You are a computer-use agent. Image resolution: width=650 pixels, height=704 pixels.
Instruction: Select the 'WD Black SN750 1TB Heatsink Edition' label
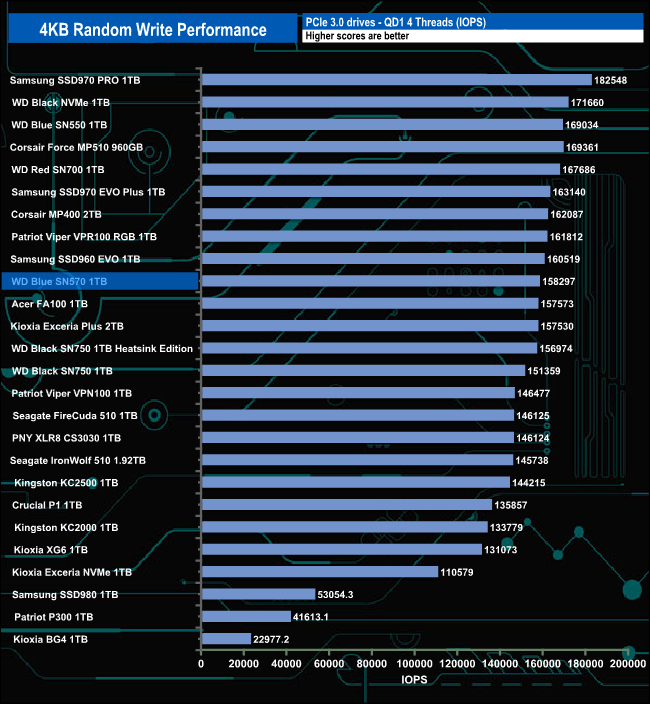[102, 349]
